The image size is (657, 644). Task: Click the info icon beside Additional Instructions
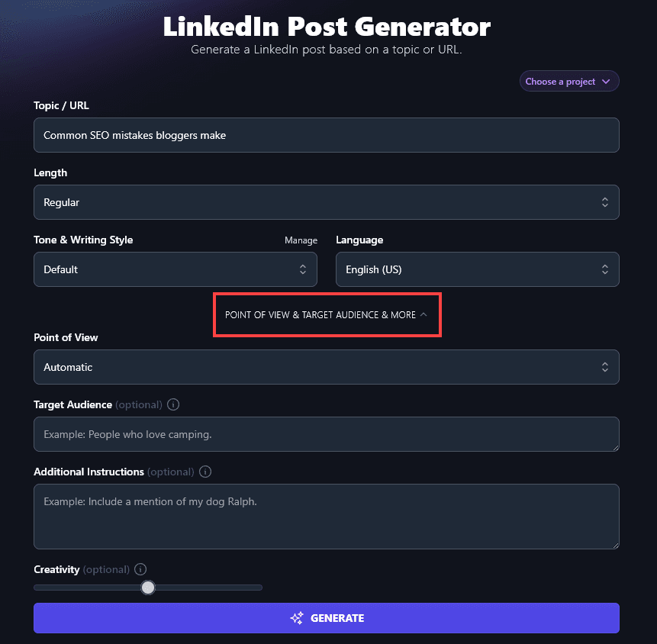click(205, 472)
